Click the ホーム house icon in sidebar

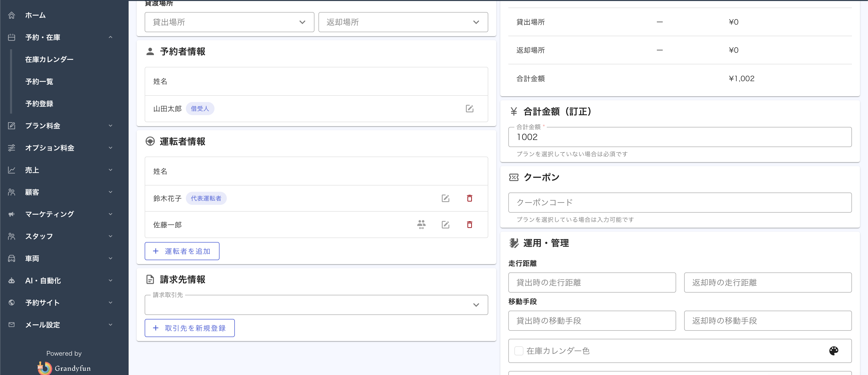(x=12, y=15)
